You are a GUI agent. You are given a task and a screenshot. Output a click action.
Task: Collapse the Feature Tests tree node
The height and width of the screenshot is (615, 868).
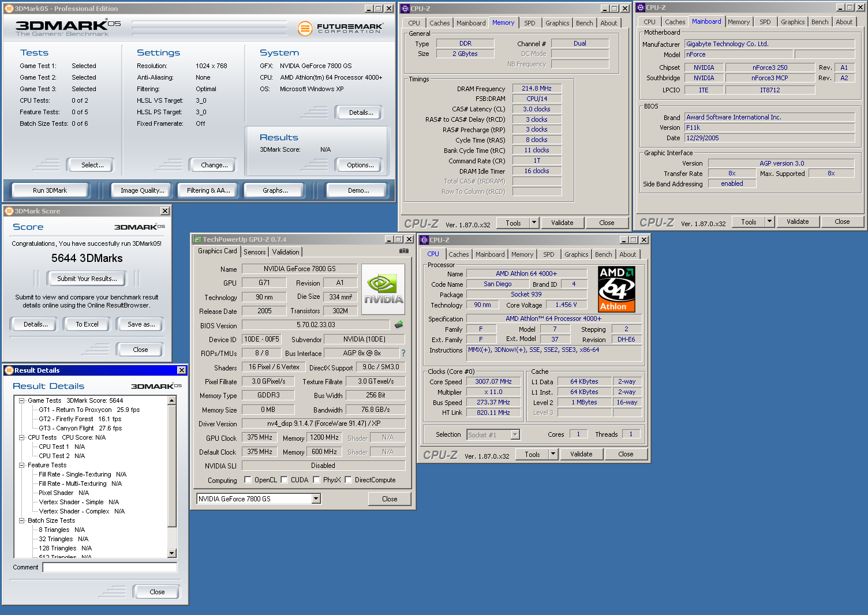click(x=21, y=465)
